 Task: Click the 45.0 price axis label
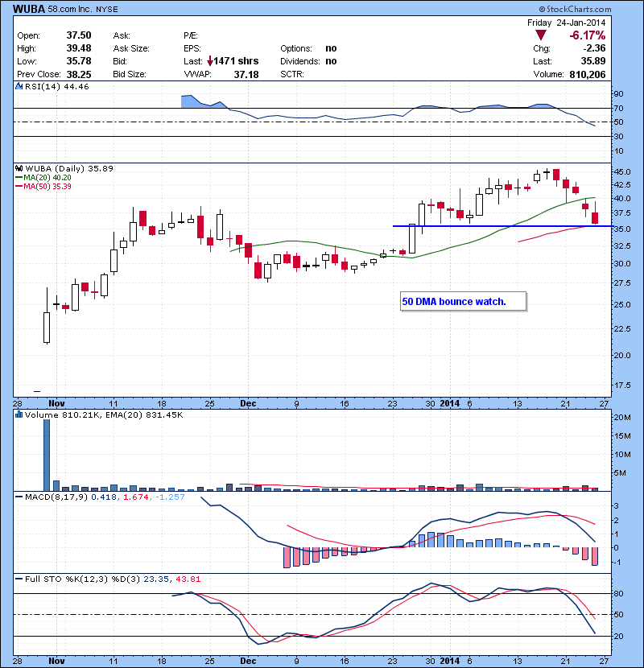[621, 171]
